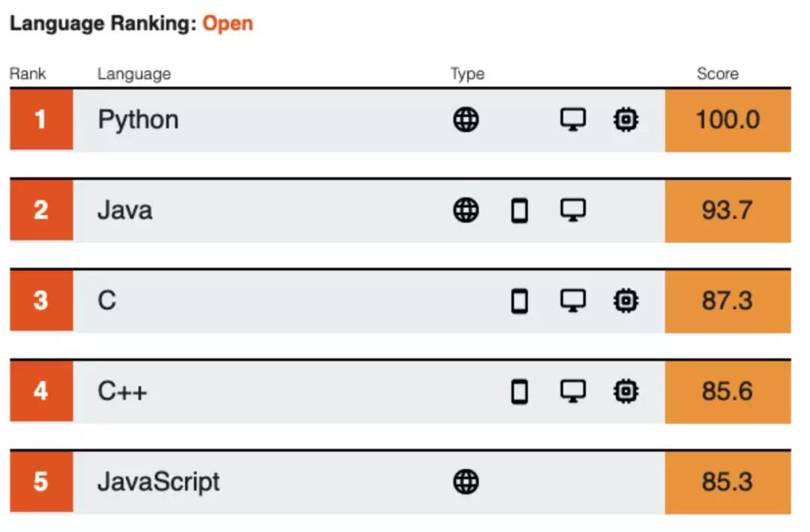Click the Language column header
Screen dimensions: 810x532
pos(133,73)
